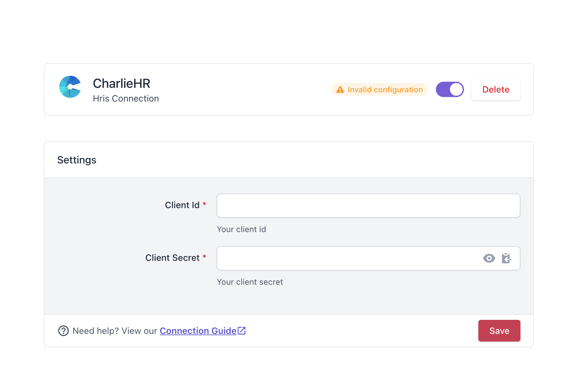The height and width of the screenshot is (392, 583).
Task: Open the Connection Guide link
Action: (198, 331)
